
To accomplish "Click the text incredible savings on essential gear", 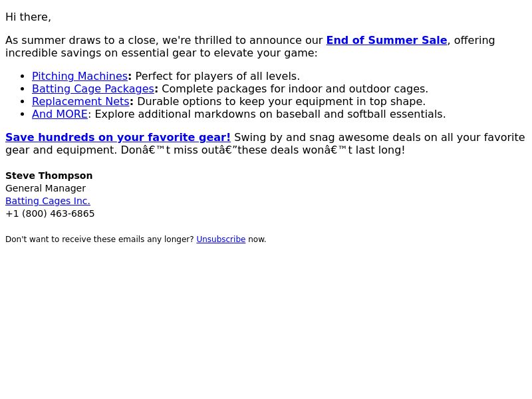I will (x=100, y=53).
